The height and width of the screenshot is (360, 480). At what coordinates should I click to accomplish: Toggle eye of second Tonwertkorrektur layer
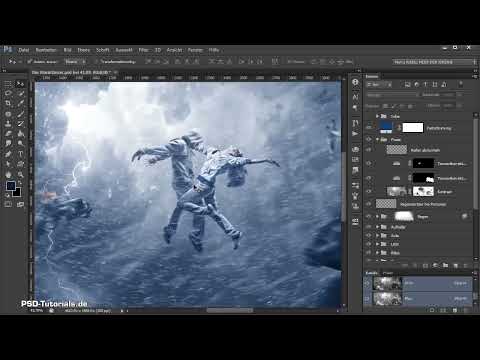click(369, 178)
